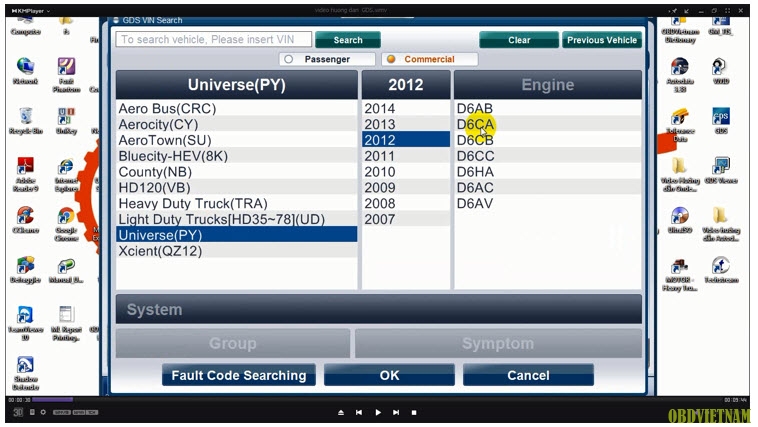Open Tolerance Data shortcut
This screenshot has width=758, height=427.
(680, 124)
